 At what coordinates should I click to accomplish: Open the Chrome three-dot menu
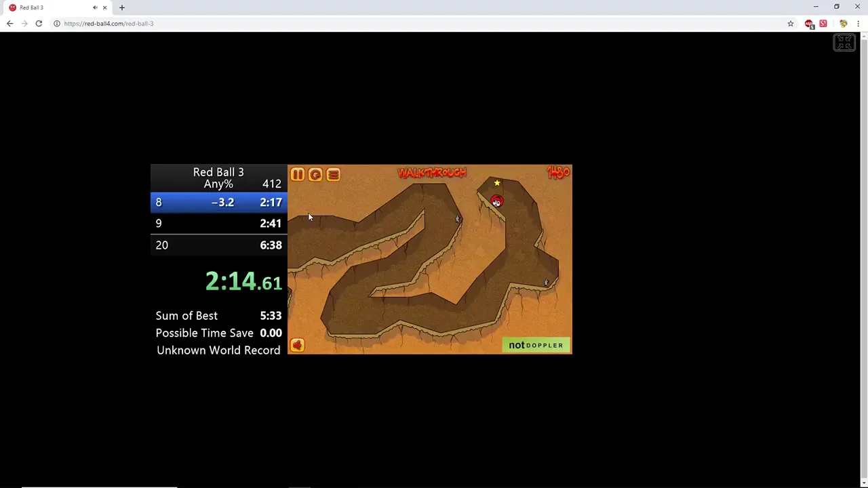pos(859,24)
